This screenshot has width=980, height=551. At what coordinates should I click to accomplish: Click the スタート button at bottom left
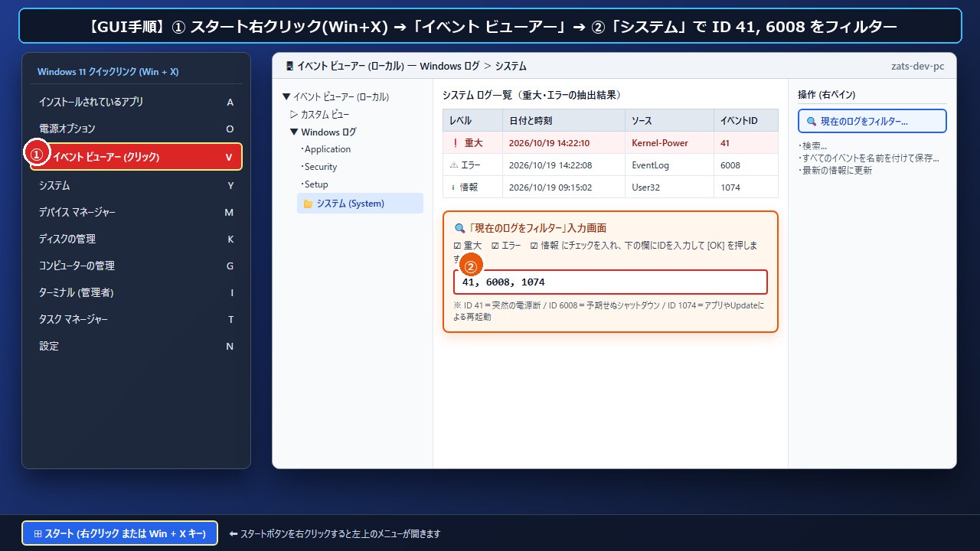click(x=120, y=533)
